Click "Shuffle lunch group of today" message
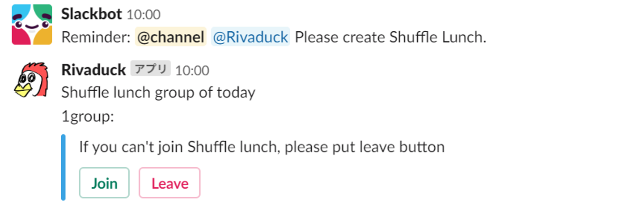644x203 pixels. click(x=158, y=93)
